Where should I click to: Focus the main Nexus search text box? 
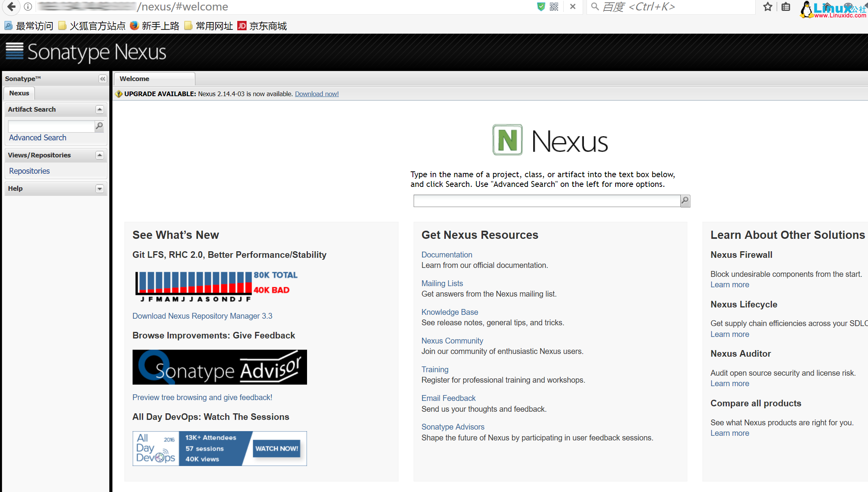point(547,201)
